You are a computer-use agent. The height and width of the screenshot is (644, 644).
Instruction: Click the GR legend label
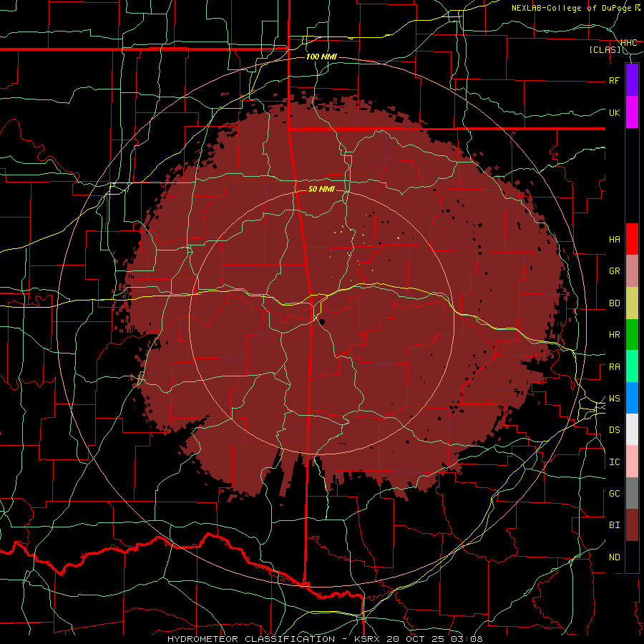(614, 271)
